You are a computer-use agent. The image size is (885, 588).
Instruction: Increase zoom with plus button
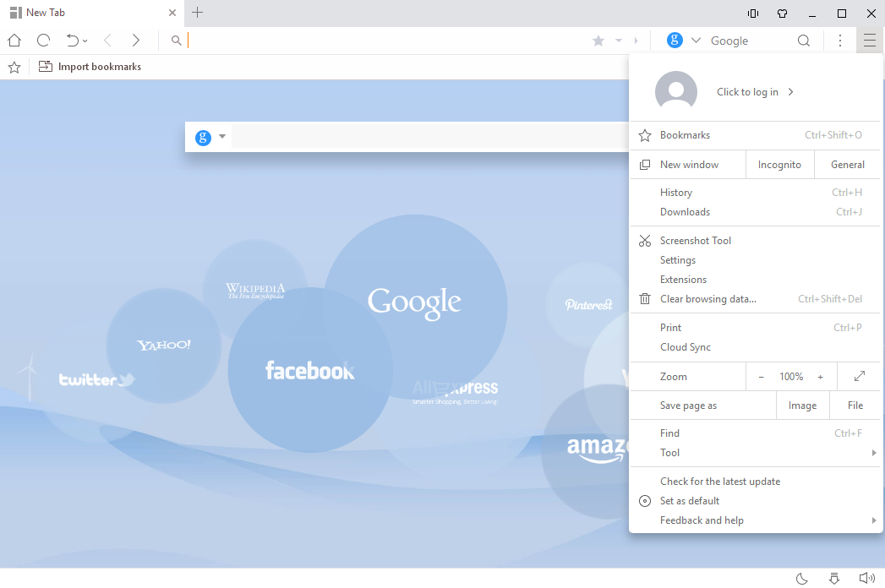click(x=820, y=377)
